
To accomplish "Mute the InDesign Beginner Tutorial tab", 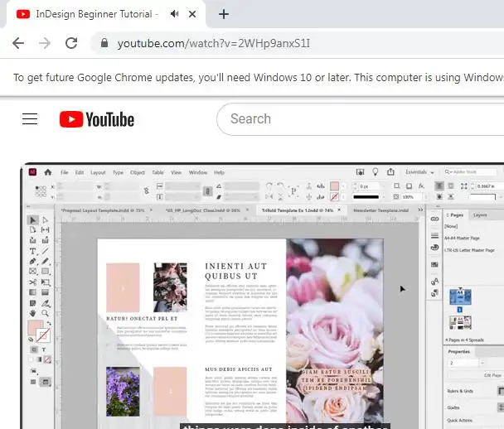I will tap(175, 14).
